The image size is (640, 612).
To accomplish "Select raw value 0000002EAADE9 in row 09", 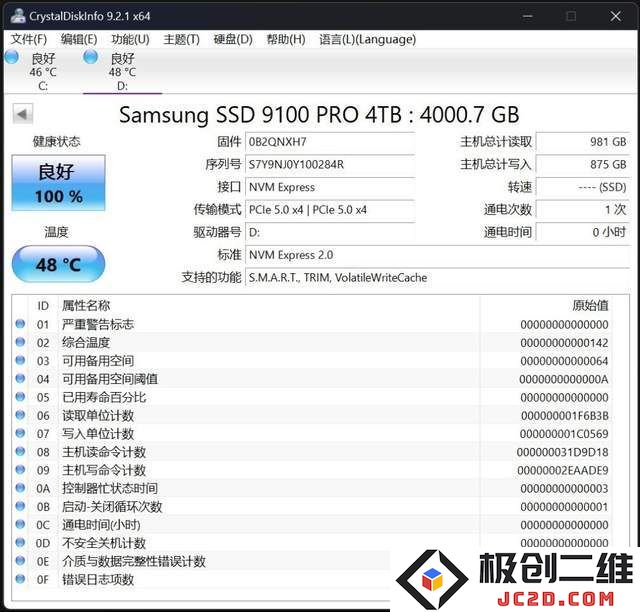I will 563,470.
